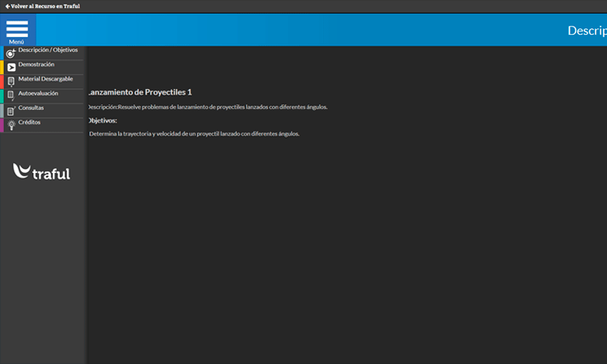This screenshot has width=607, height=364.
Task: Click the play icon beside Demostración
Action: [x=11, y=67]
